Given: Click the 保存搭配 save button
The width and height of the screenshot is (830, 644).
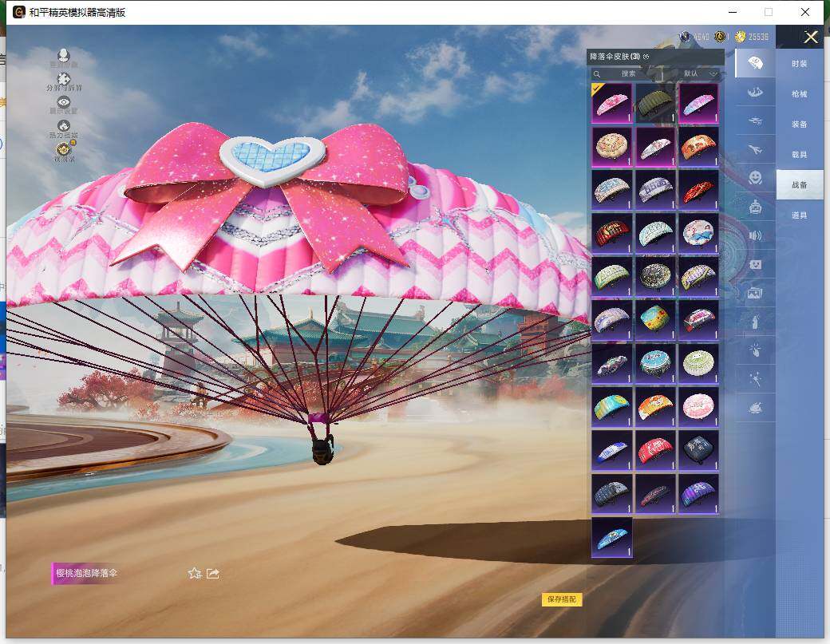Looking at the screenshot, I should [562, 599].
